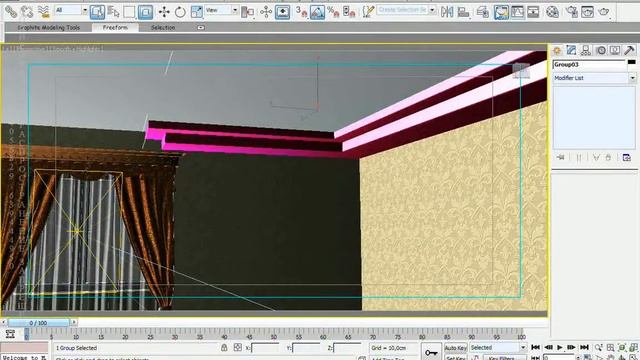Image resolution: width=640 pixels, height=360 pixels.
Task: Open Hierarchy command panel tab
Action: [x=586, y=51]
